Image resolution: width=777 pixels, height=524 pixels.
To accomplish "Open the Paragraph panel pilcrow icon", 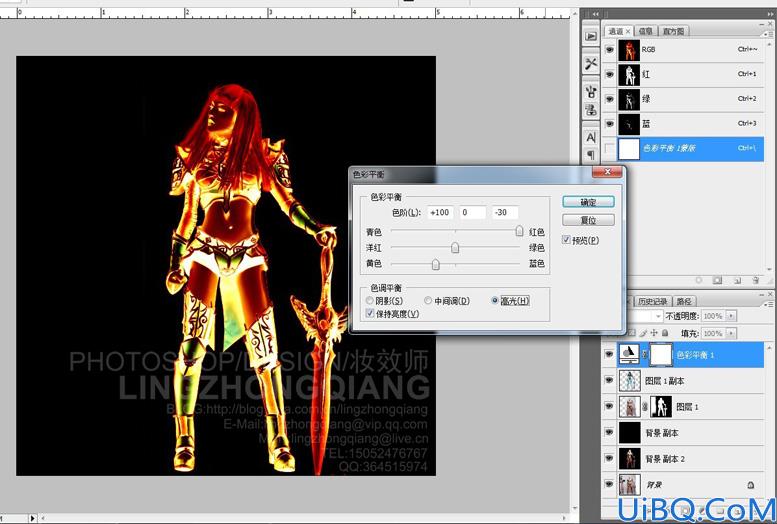I will [x=591, y=155].
